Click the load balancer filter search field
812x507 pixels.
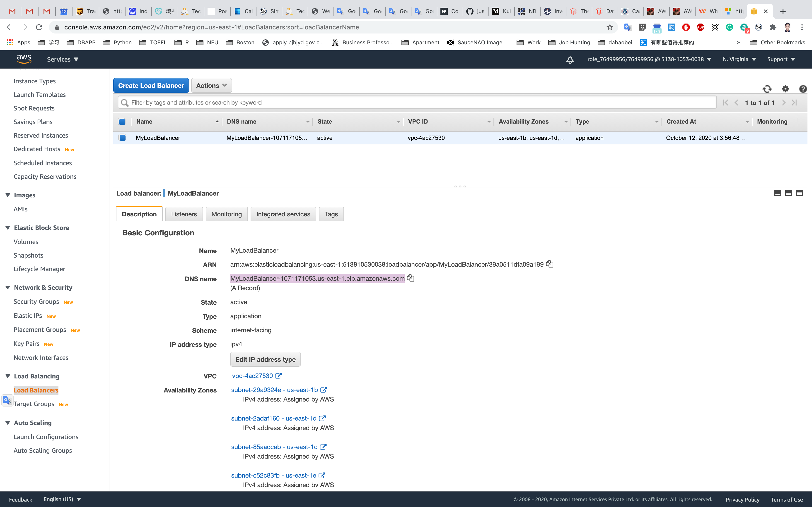[x=416, y=103]
